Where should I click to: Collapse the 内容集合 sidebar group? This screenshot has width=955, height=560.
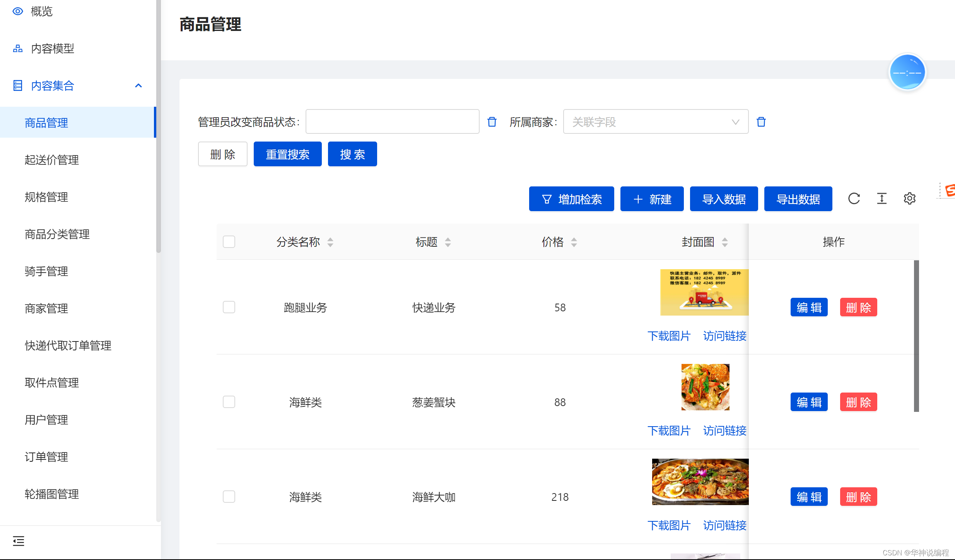coord(138,85)
